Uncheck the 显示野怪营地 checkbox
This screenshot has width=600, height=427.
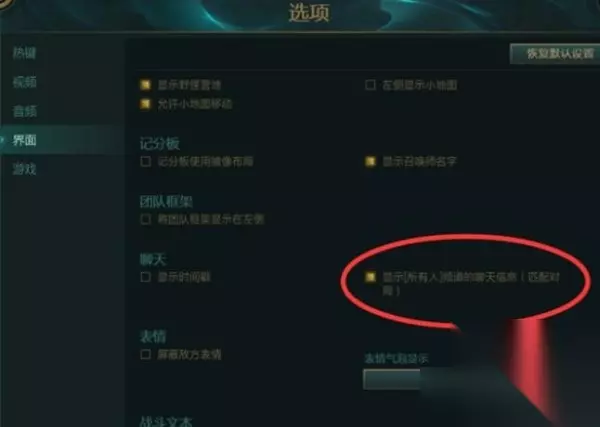click(x=145, y=85)
